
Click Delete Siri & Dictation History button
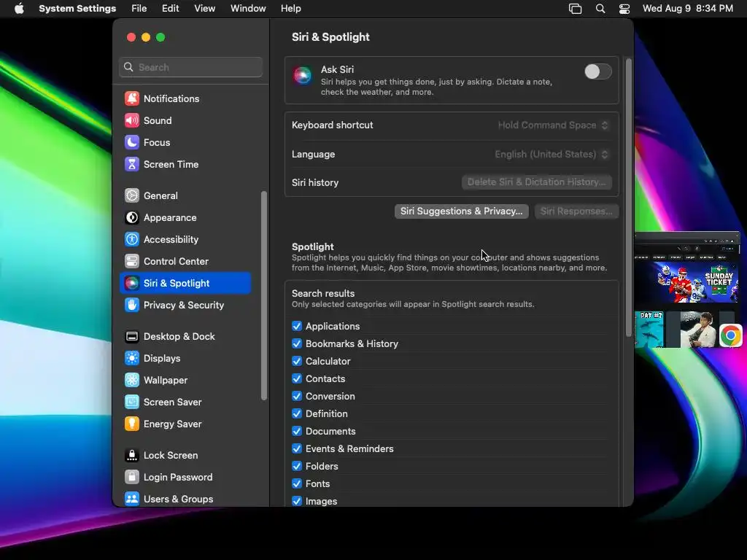537,182
